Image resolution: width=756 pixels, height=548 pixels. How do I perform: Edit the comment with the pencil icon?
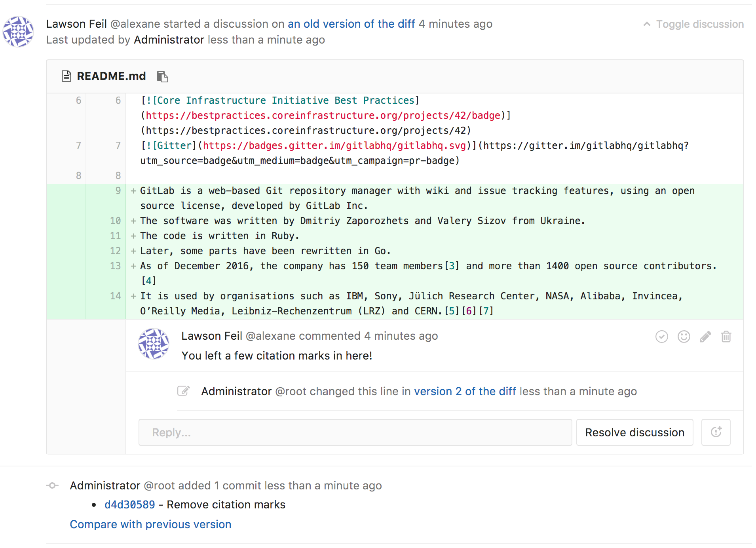click(x=705, y=337)
